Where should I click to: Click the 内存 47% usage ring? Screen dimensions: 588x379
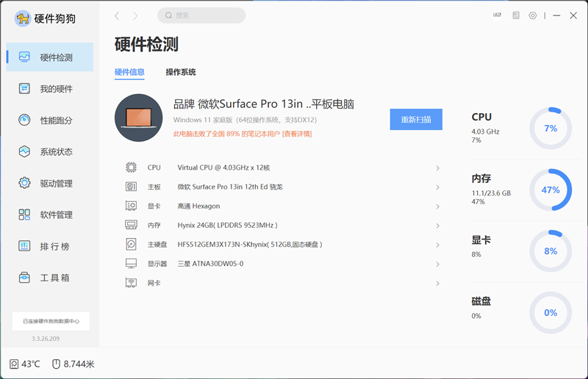(551, 189)
